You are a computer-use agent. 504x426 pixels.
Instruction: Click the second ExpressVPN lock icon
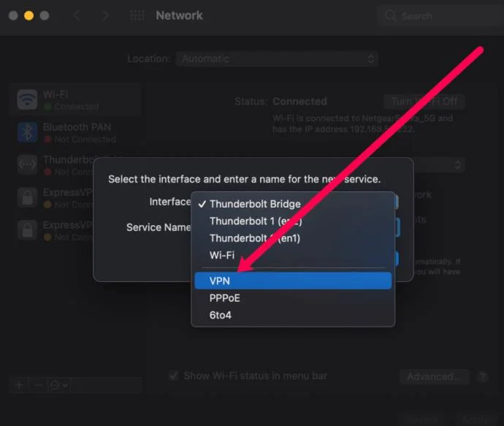27,230
